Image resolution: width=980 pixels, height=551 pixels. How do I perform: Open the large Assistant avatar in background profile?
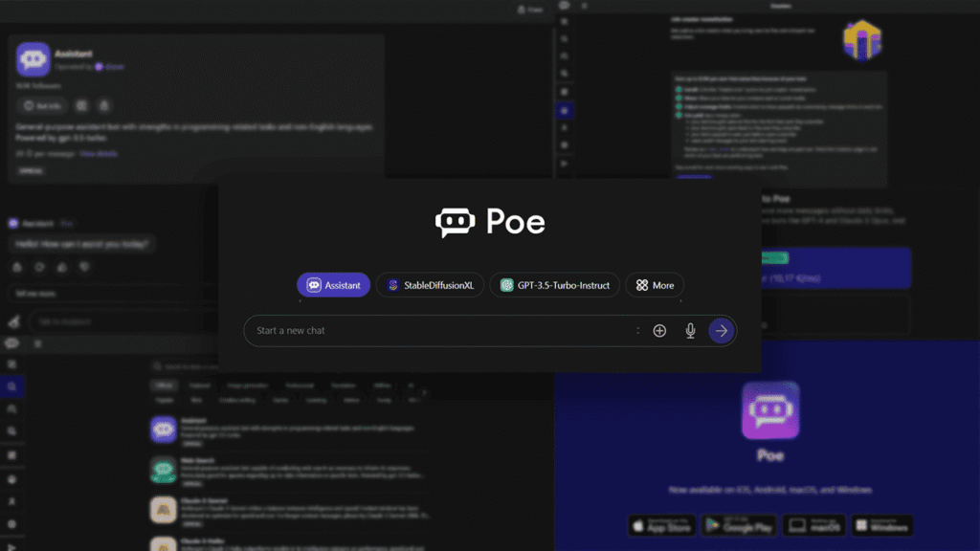click(33, 58)
